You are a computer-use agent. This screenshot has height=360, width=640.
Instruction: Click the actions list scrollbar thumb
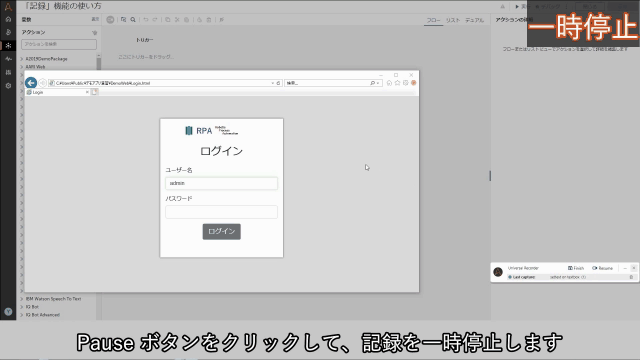(98, 64)
